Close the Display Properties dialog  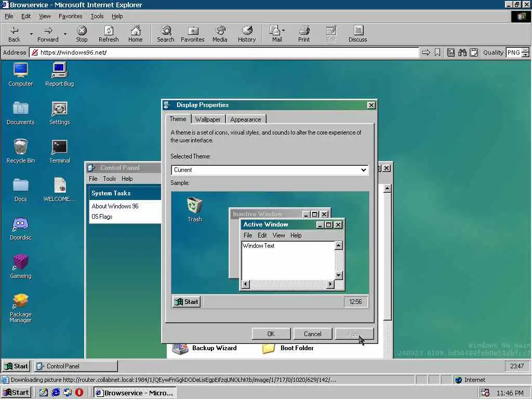[371, 105]
